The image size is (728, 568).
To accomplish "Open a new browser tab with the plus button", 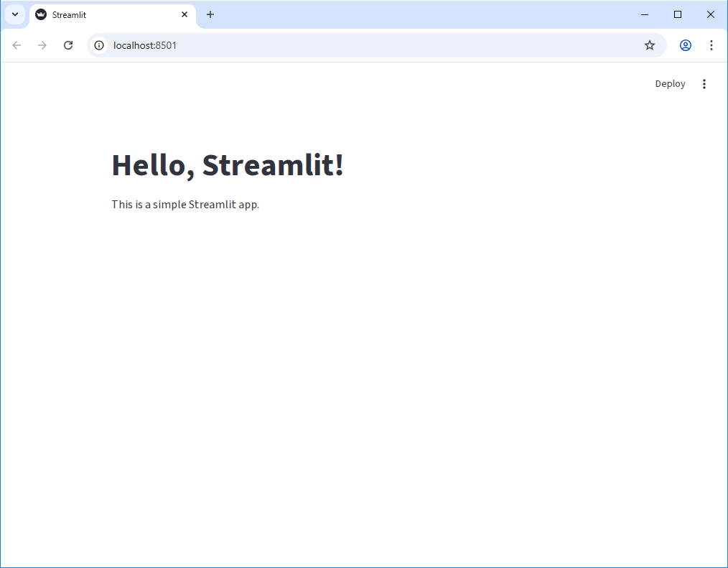I will coord(210,14).
